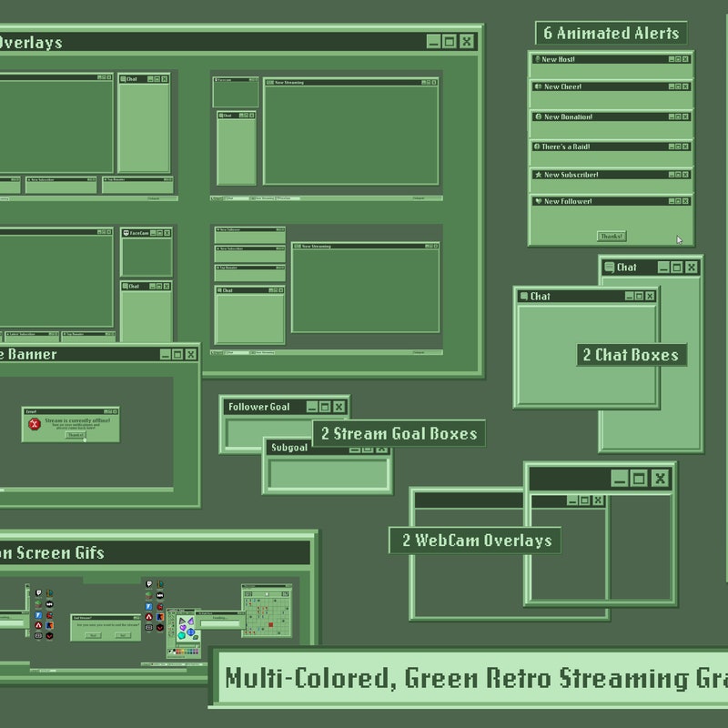
Task: Click the coin icon on the New Donation alert
Action: 538,117
